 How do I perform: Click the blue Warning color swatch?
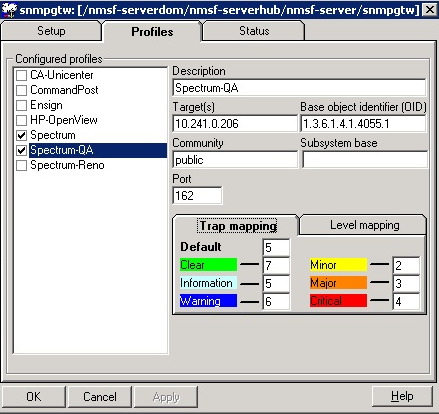[208, 301]
